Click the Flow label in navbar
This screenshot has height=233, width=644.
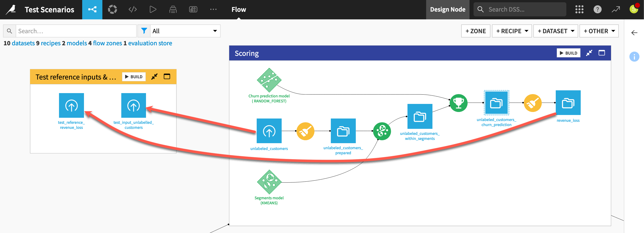point(239,10)
